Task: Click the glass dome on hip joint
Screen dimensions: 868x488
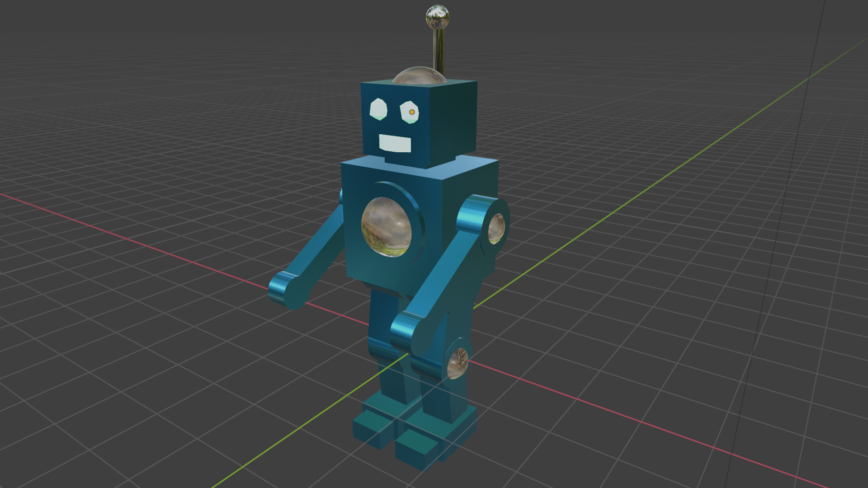Action: pyautogui.click(x=458, y=363)
